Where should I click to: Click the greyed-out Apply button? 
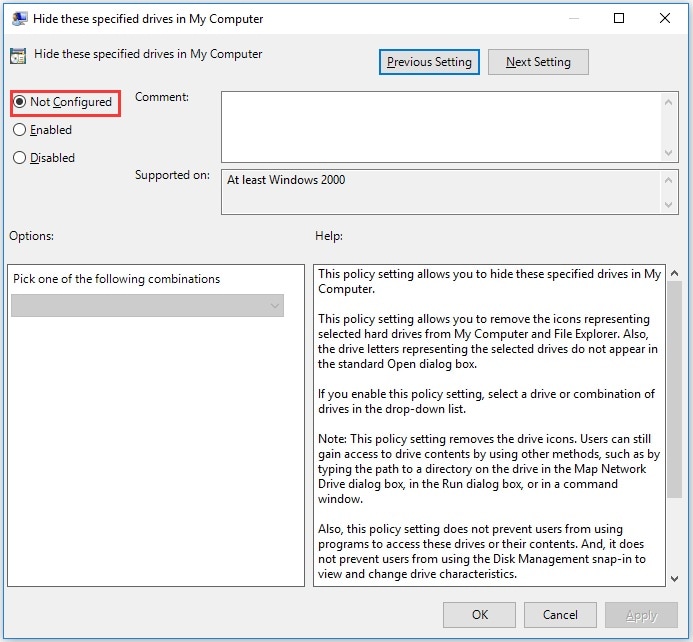click(x=641, y=615)
